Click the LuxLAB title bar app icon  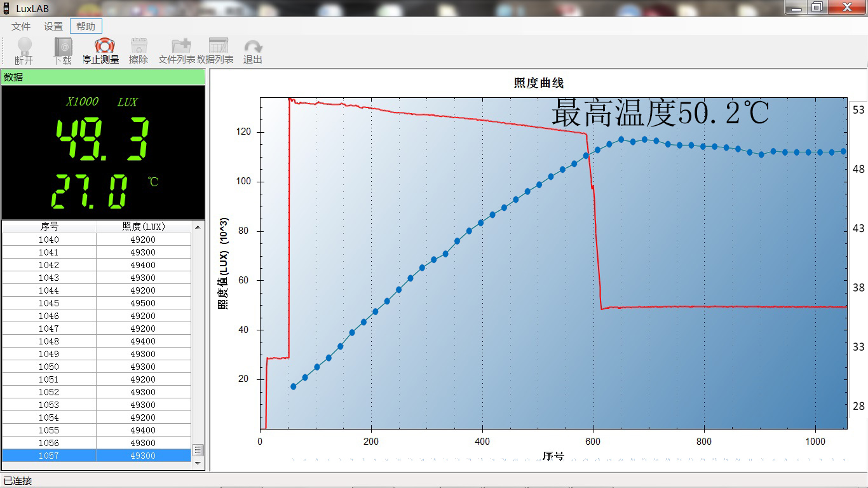[x=6, y=8]
